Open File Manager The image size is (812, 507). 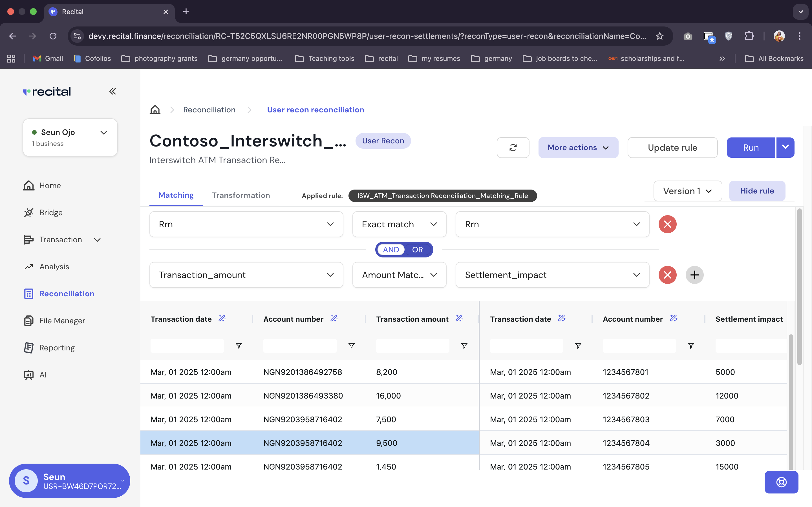coord(62,321)
